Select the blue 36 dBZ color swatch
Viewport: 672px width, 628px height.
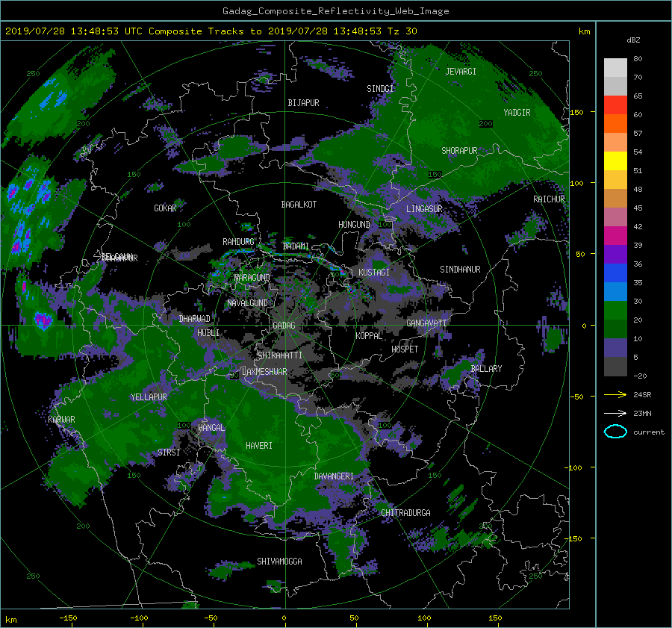click(615, 273)
